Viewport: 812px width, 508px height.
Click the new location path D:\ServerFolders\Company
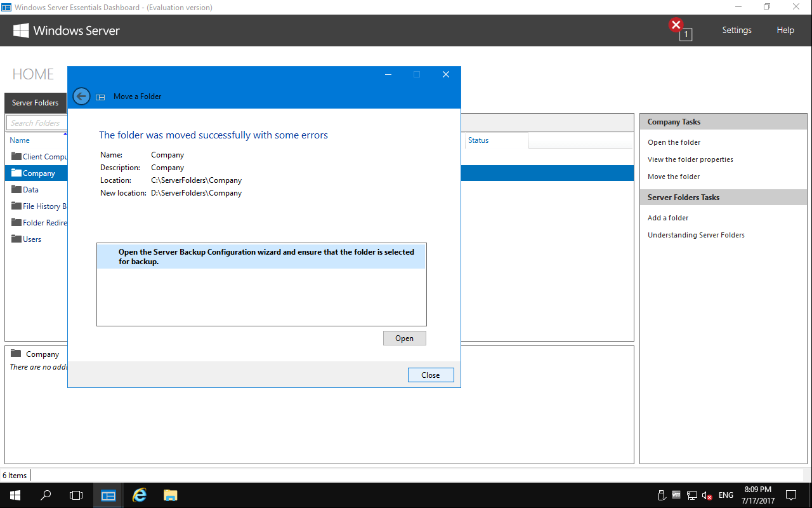click(x=197, y=193)
